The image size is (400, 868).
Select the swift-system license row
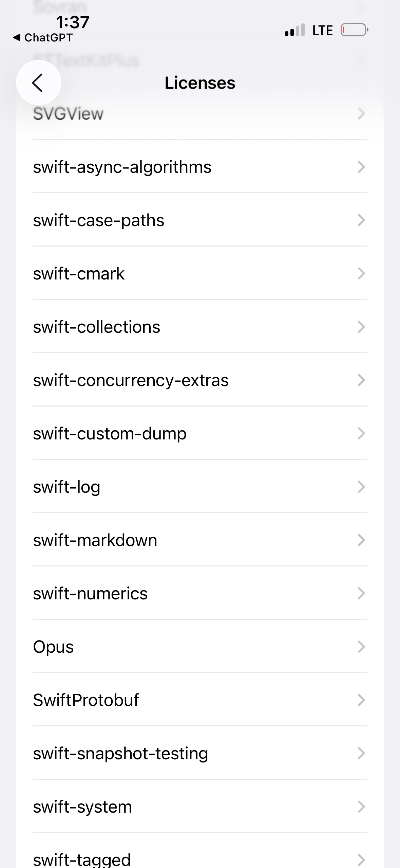pos(200,807)
